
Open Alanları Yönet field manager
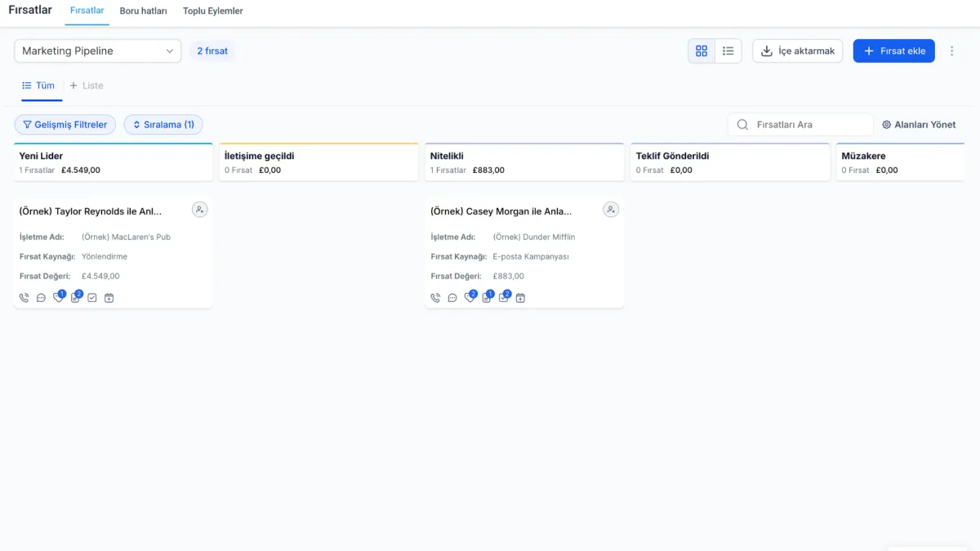[x=919, y=125]
